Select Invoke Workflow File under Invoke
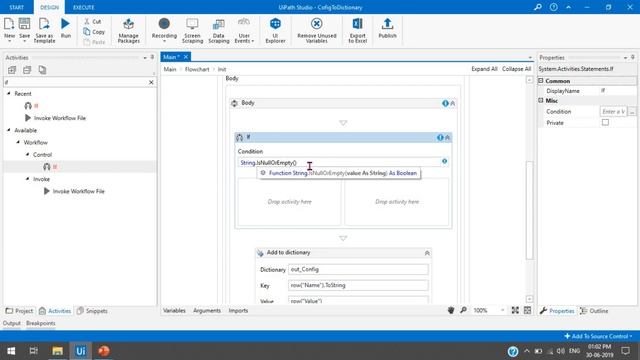The height and width of the screenshot is (360, 640). tap(78, 191)
